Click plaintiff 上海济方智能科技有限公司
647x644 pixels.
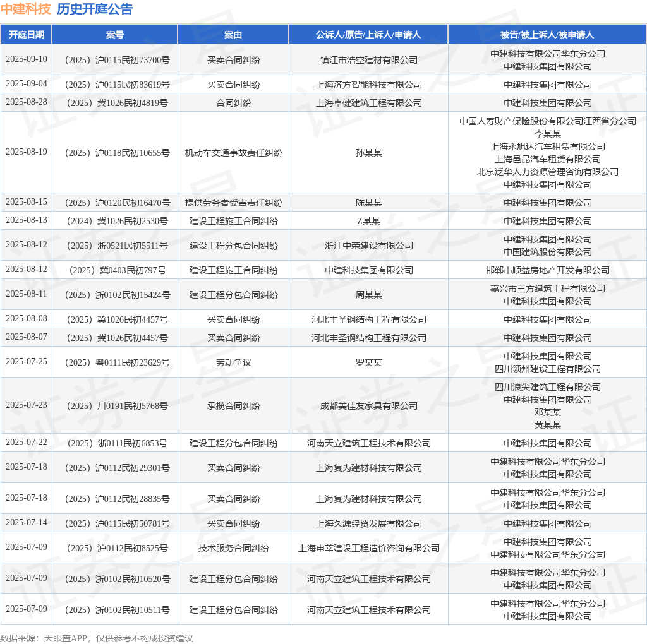pos(369,85)
